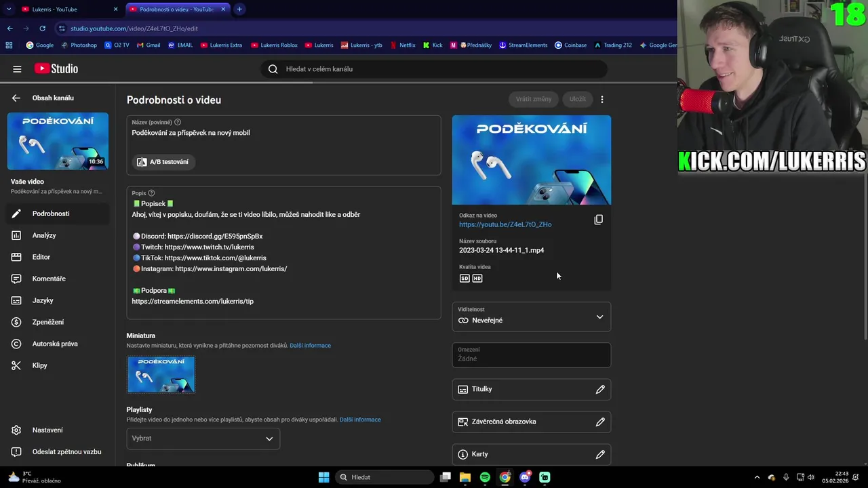
Task: Open the Trading 212 bookmark
Action: coord(613,45)
